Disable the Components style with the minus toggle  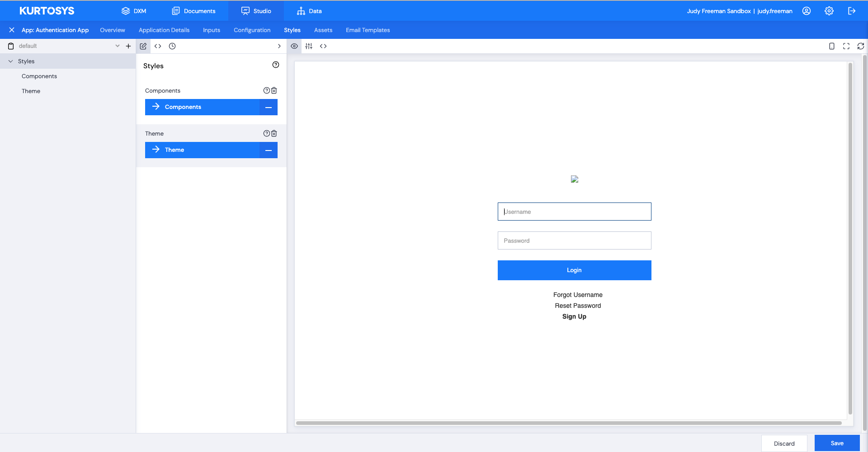click(268, 107)
